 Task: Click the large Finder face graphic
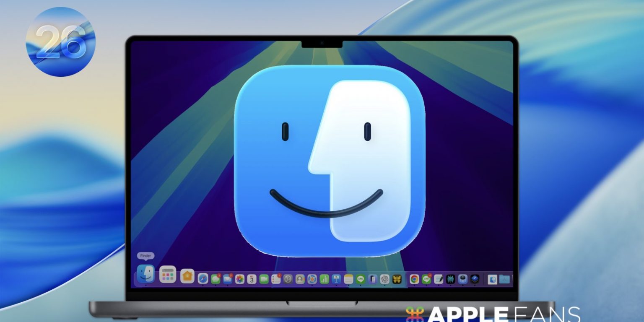click(x=330, y=161)
